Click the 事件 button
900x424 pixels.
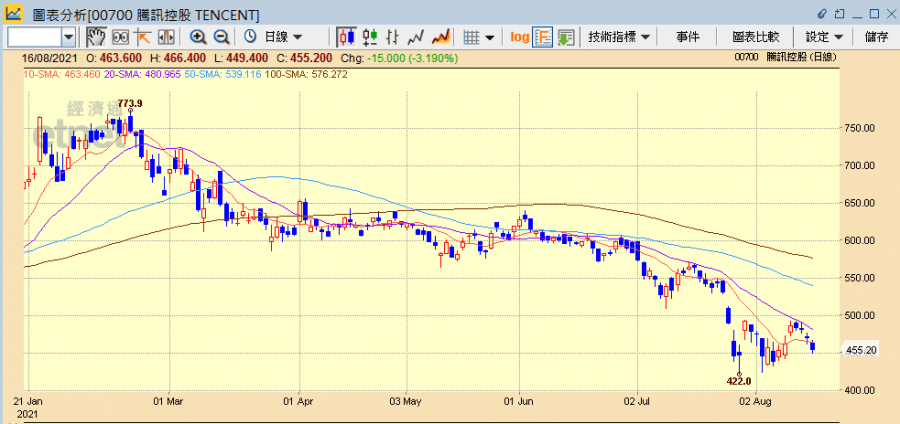(688, 36)
